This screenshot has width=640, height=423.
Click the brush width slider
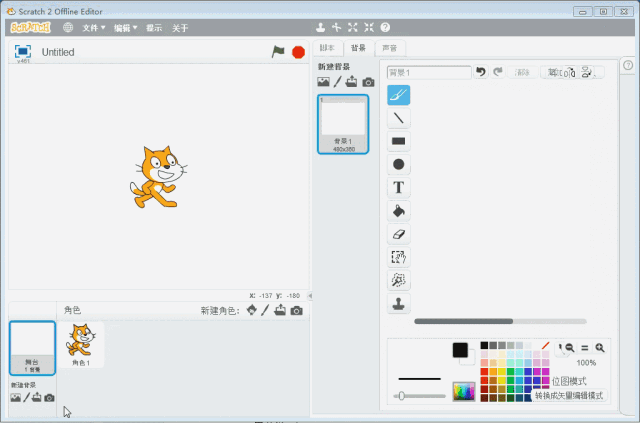pos(420,396)
